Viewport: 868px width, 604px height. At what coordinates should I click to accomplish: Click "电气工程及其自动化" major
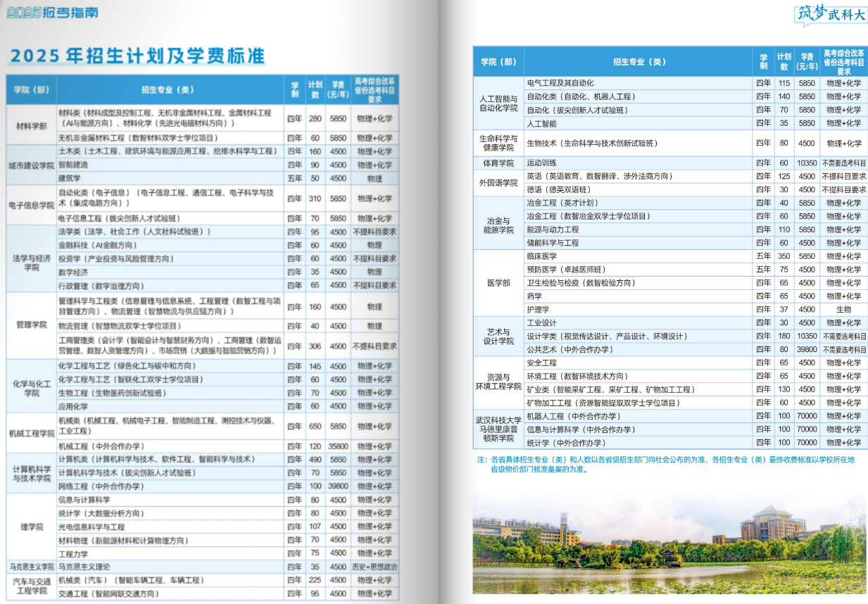560,83
